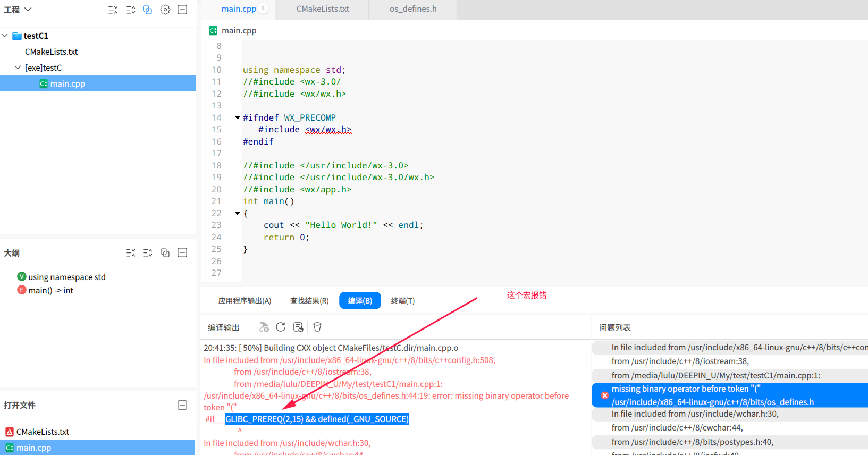868x455 pixels.
Task: Minimize the 大纲 outline panel
Action: click(x=182, y=253)
